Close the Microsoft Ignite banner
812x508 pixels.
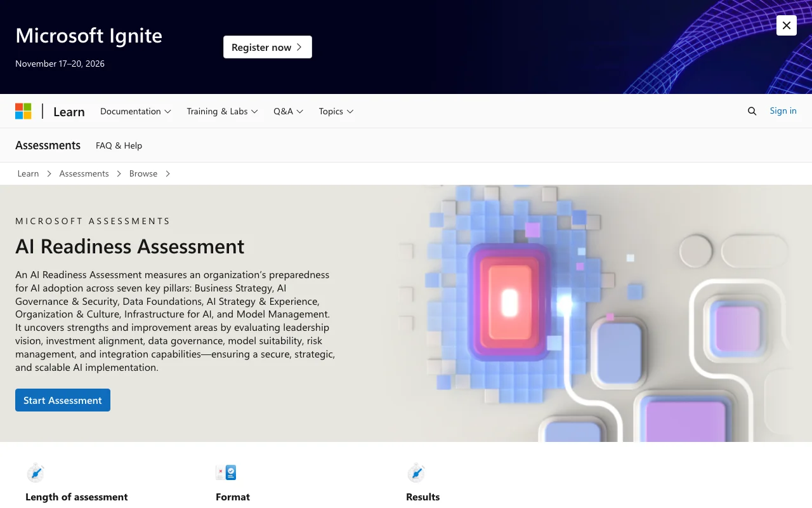787,25
